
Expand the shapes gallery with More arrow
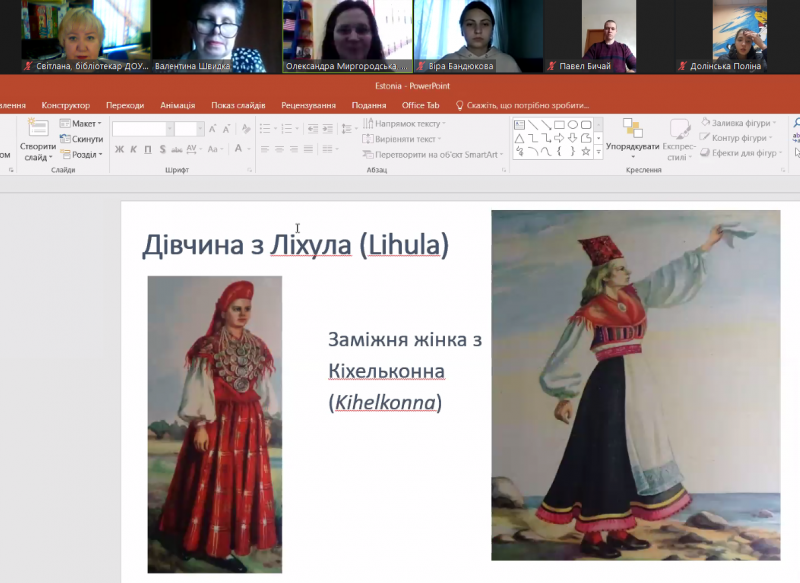pyautogui.click(x=599, y=151)
